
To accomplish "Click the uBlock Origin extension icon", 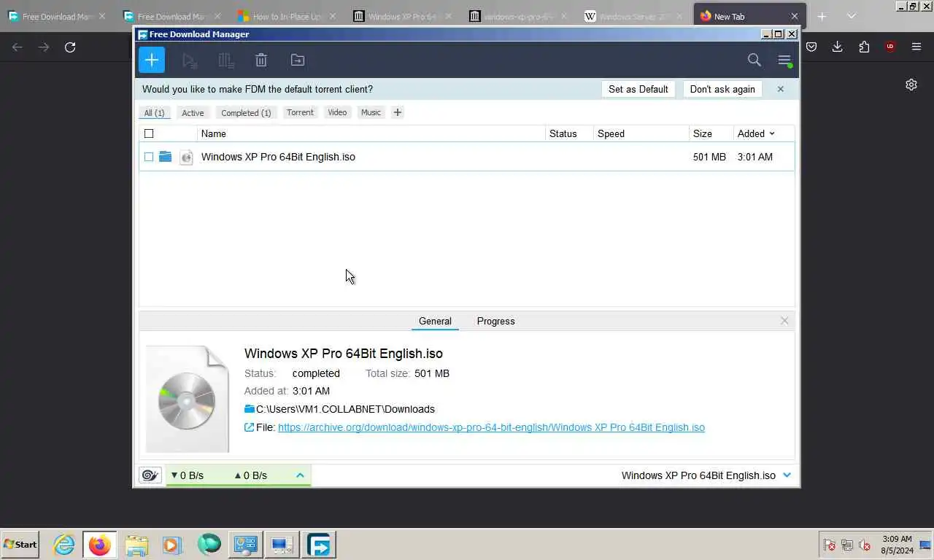I will 890,47.
